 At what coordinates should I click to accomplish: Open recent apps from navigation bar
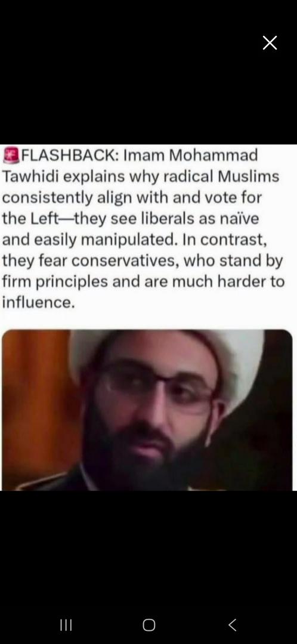click(x=66, y=625)
